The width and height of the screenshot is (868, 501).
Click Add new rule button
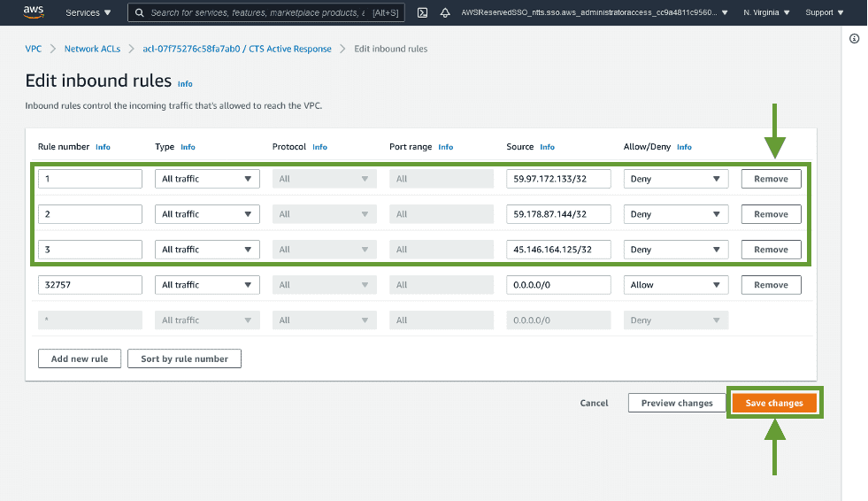pos(80,358)
